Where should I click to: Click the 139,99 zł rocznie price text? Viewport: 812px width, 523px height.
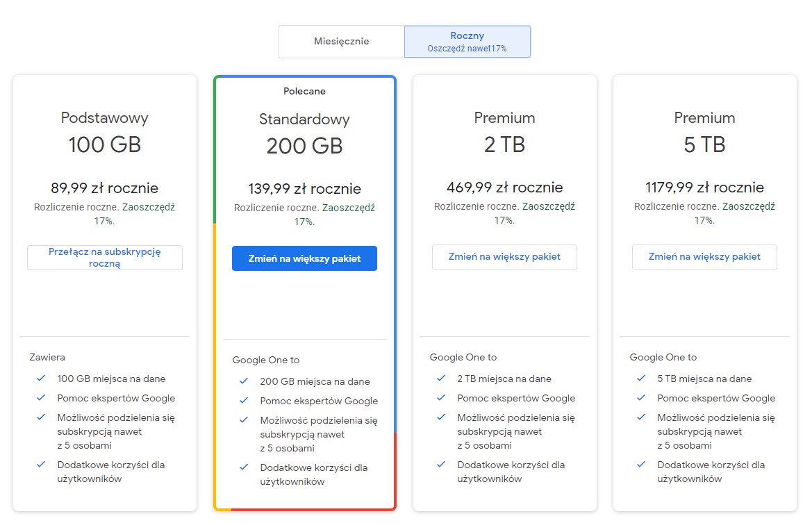point(304,189)
